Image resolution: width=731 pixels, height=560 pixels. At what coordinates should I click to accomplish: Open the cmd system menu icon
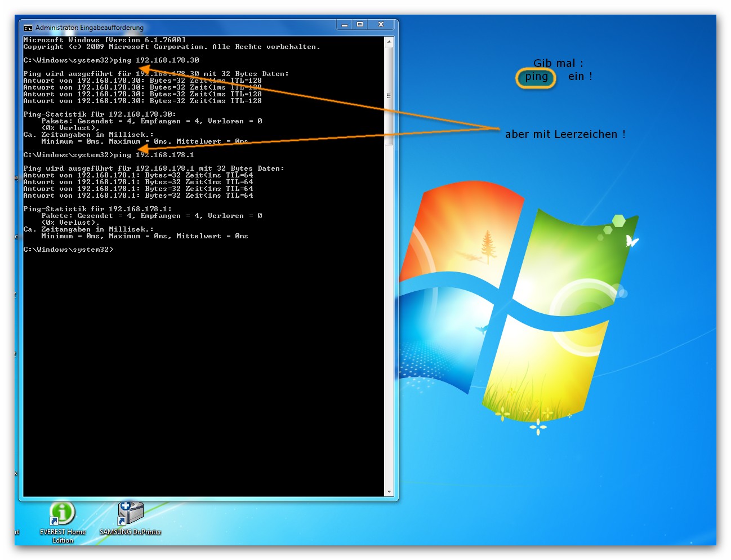pos(28,27)
